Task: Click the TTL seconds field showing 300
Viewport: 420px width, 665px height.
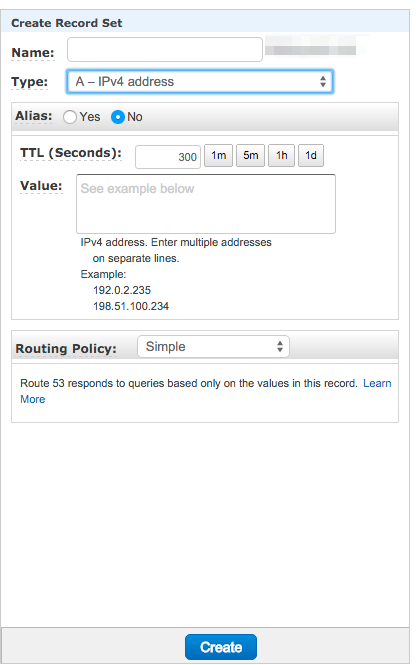Action: (x=168, y=156)
